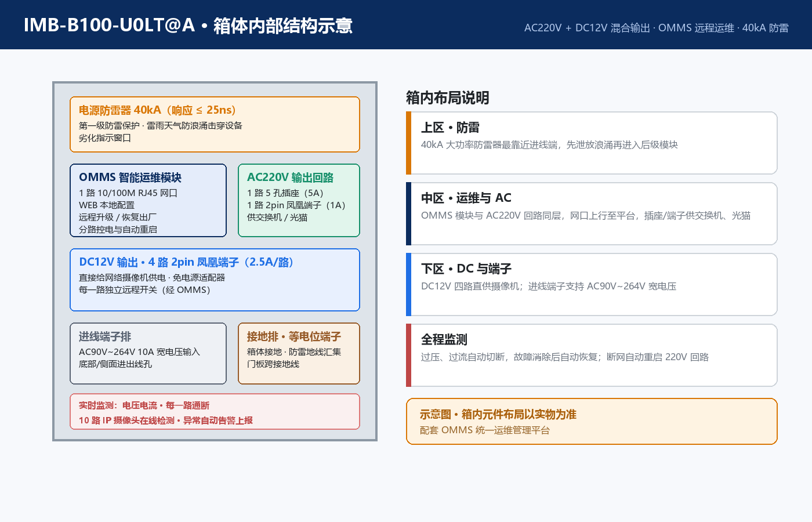This screenshot has height=522, width=812.
Task: Click the line 每一路独立远程开关（经 OMMS）
Action: pyautogui.click(x=145, y=290)
